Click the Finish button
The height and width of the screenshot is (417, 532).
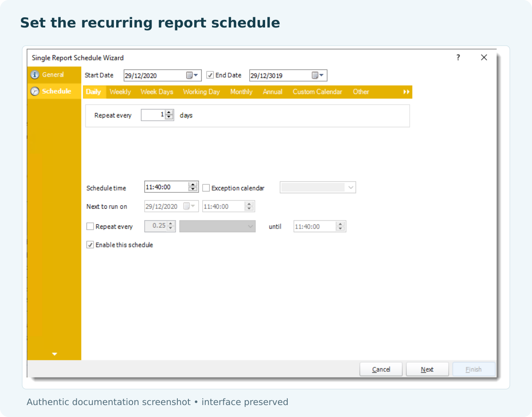[x=473, y=369]
